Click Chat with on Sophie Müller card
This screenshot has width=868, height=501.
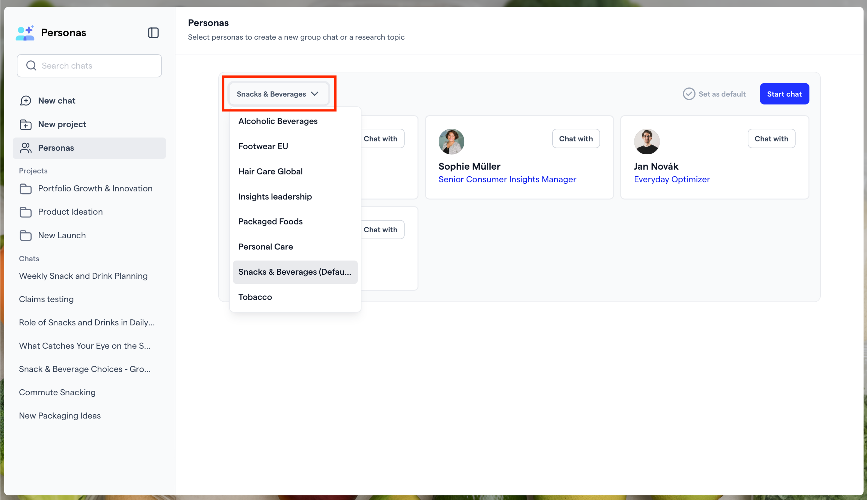pos(576,139)
